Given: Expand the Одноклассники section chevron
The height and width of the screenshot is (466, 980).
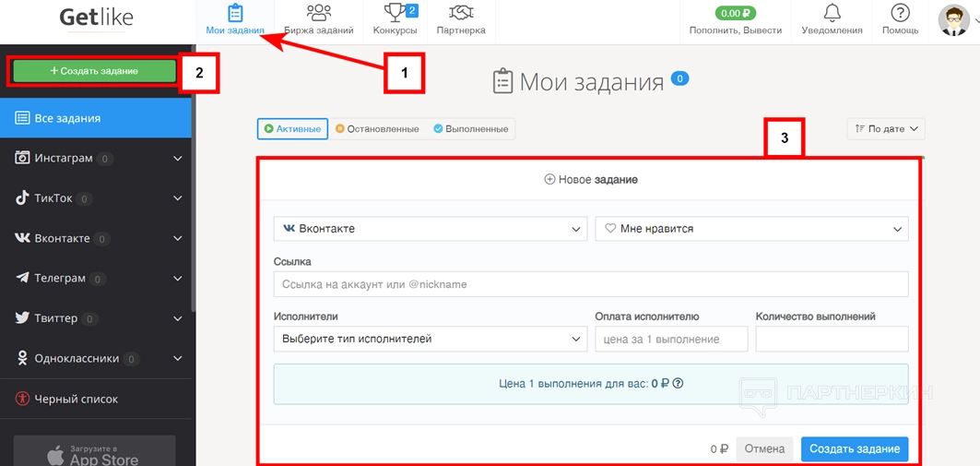Looking at the screenshot, I should 178,359.
